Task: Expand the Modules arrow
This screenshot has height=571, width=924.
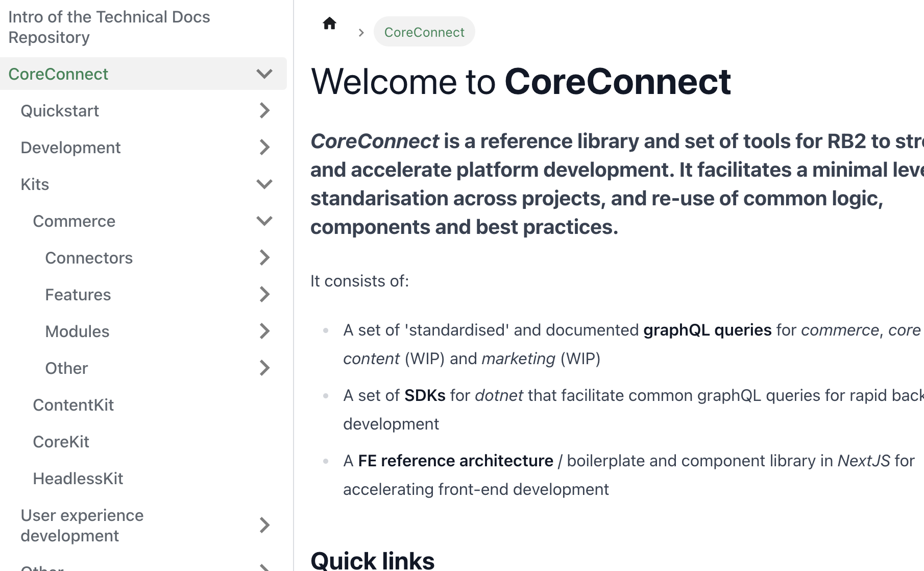Action: point(264,331)
